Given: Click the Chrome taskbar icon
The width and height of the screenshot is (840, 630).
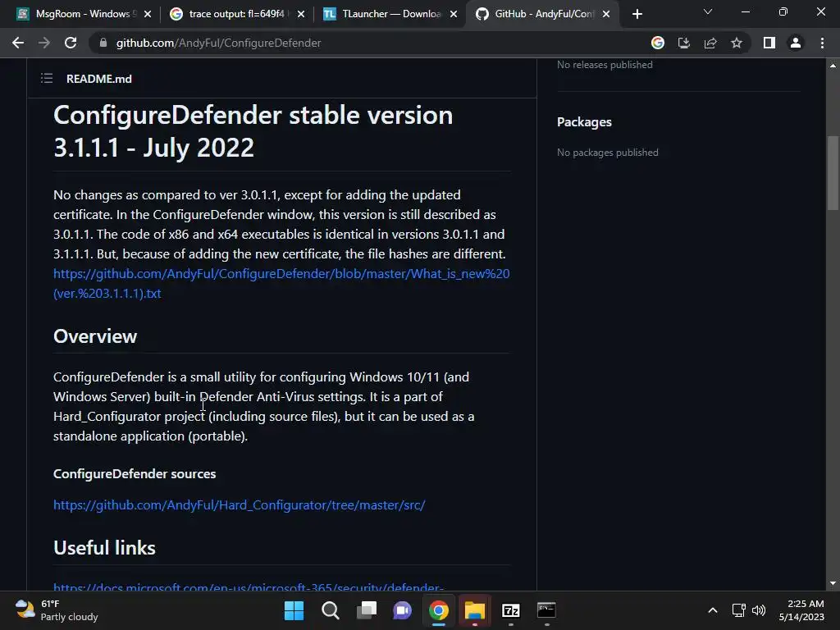Looking at the screenshot, I should coord(438,610).
